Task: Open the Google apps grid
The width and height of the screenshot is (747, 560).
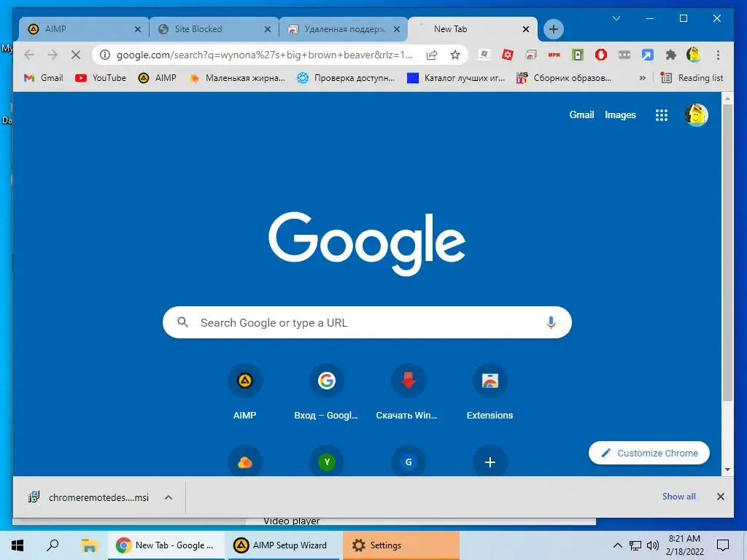Action: 661,114
